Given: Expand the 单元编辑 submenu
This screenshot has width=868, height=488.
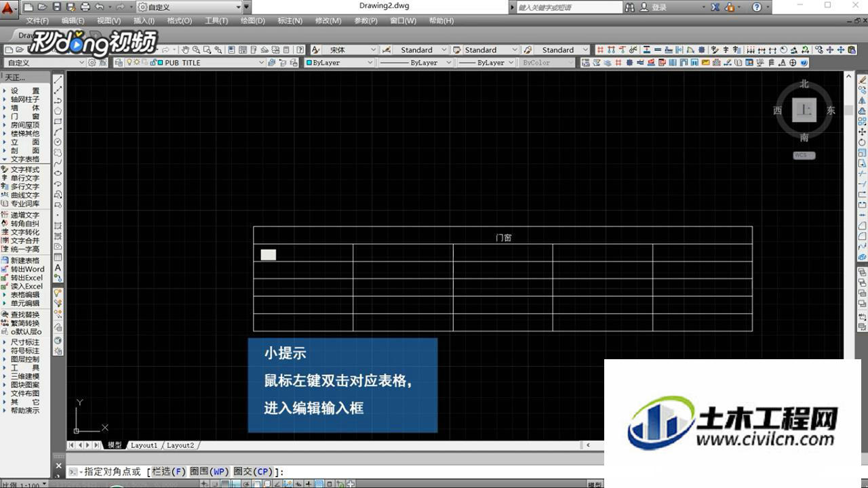Looking at the screenshot, I should [x=22, y=303].
